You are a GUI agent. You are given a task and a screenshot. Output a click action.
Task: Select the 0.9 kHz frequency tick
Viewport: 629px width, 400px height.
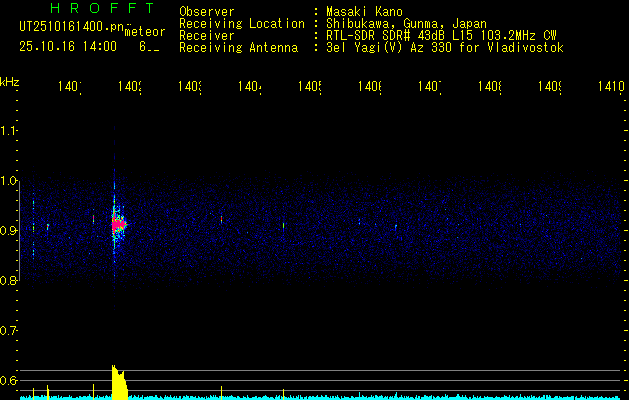tap(9, 231)
